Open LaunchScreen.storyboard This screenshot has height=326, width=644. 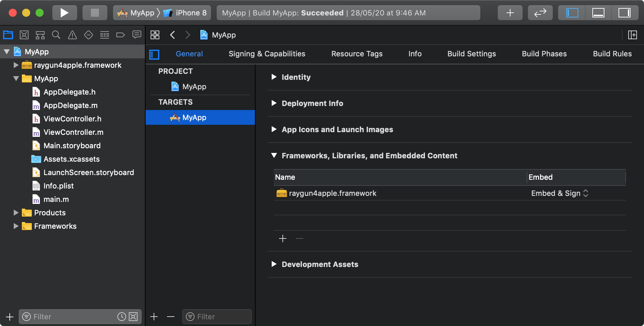click(x=83, y=172)
